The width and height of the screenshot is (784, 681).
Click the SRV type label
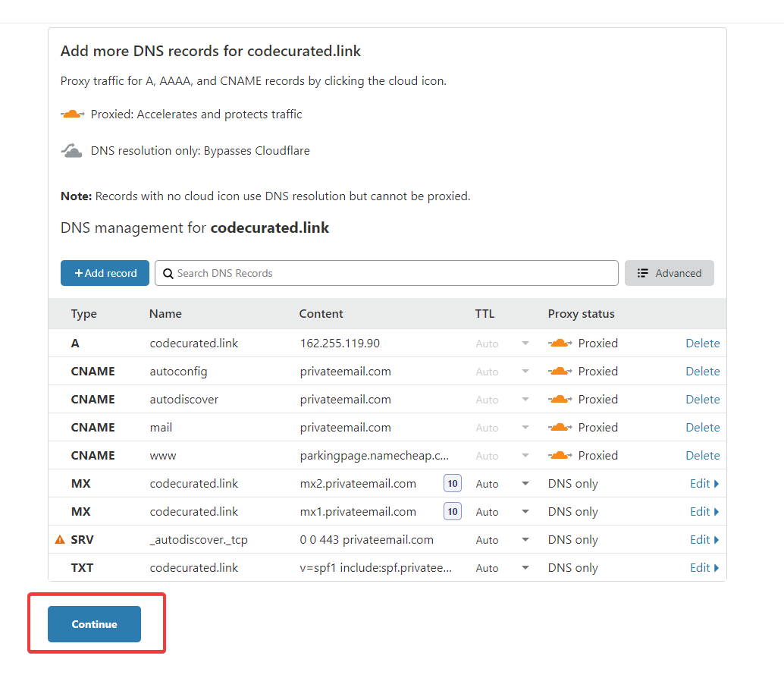point(82,539)
